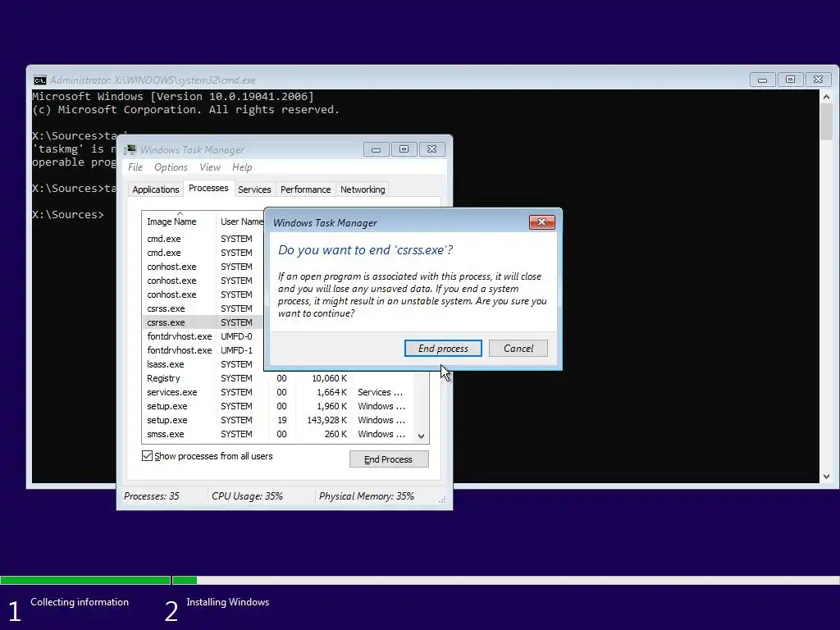Switch to the Applications tab
Viewport: 840px width, 630px height.
pos(155,189)
